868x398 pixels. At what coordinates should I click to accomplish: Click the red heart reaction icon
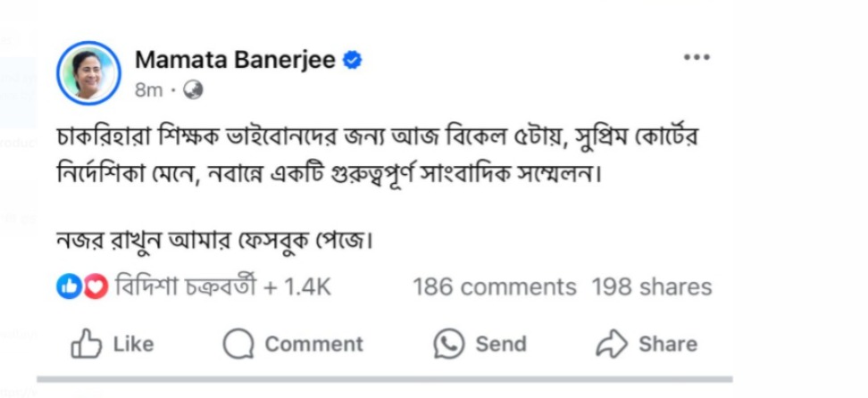(96, 286)
